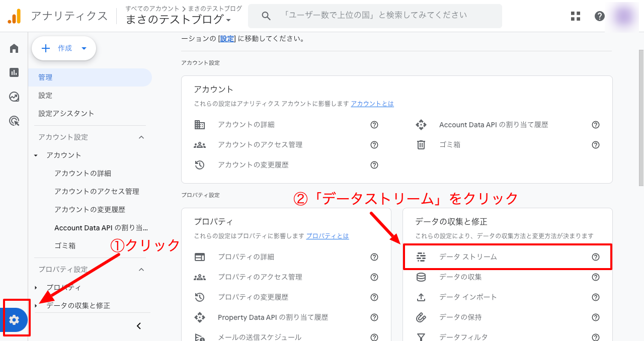Follow the アカウントとは link

pyautogui.click(x=372, y=104)
